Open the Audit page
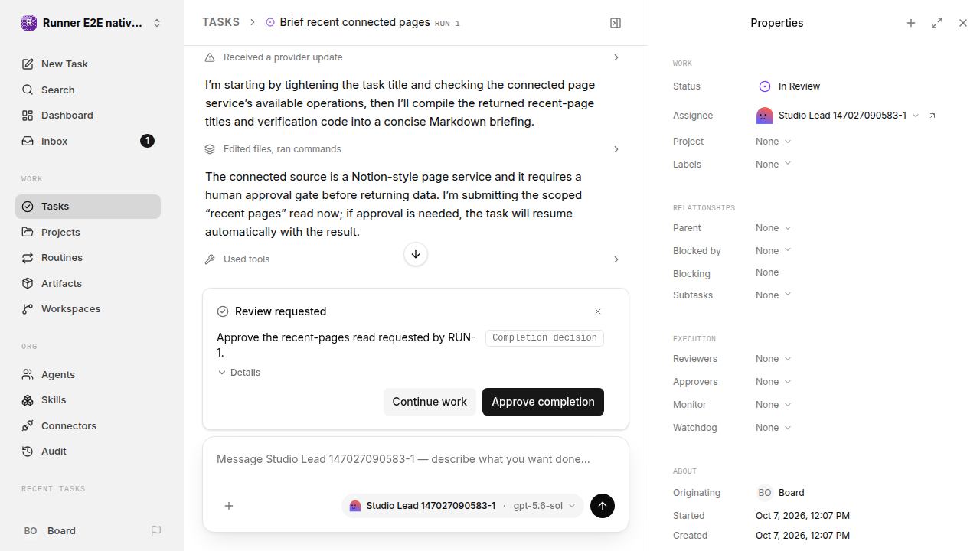 click(88, 452)
